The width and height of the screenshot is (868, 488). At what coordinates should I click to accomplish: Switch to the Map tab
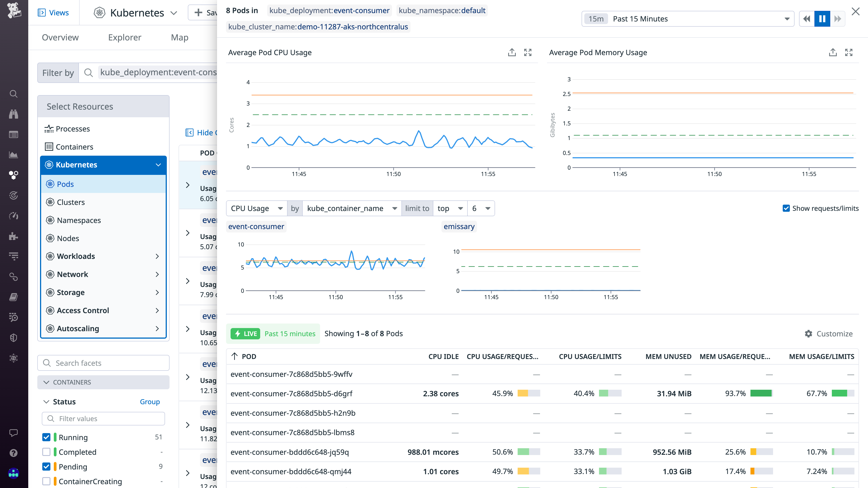click(179, 37)
